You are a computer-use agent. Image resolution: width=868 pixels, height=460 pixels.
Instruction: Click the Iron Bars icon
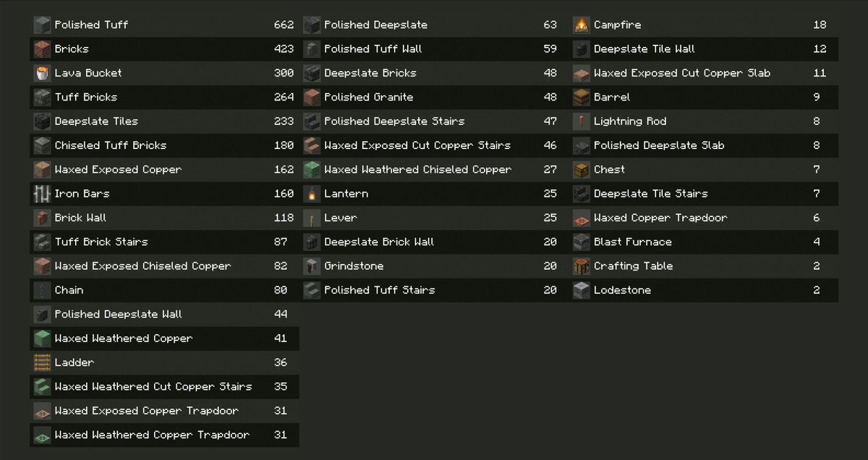pyautogui.click(x=42, y=194)
